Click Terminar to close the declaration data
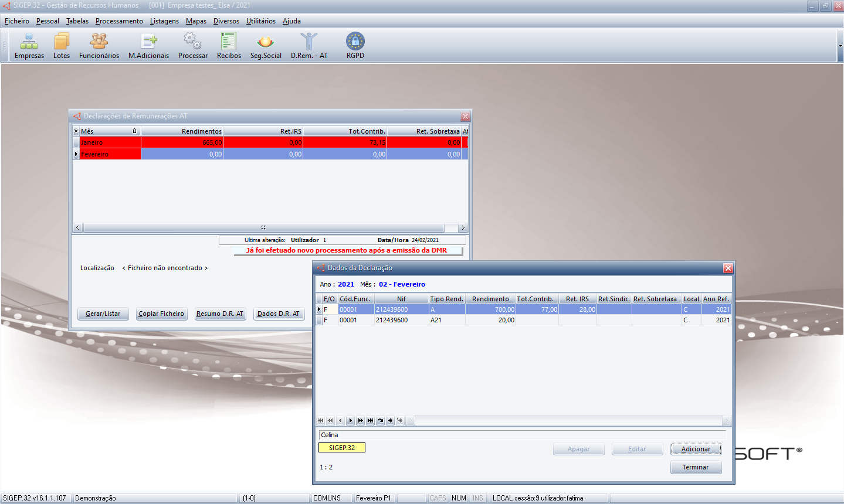The height and width of the screenshot is (504, 844). coord(696,467)
